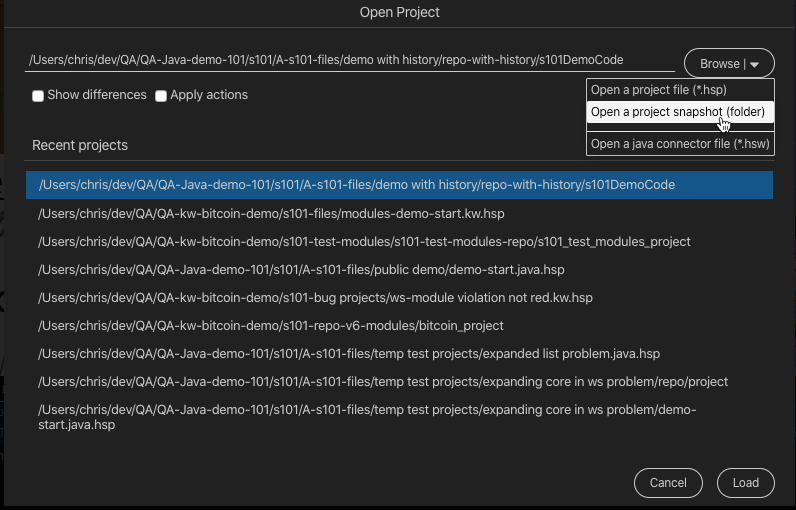Select expanding core in ws problem/repo/project
This screenshot has width=796, height=510.
[383, 382]
